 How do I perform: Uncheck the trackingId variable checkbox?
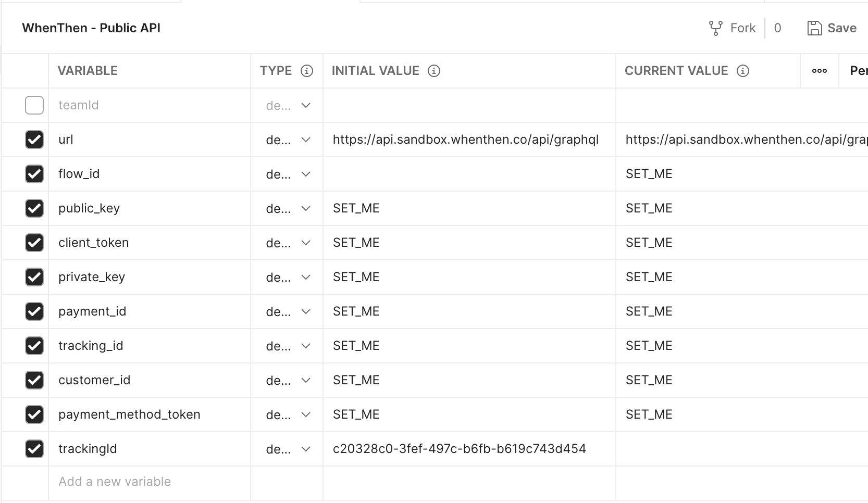tap(34, 449)
